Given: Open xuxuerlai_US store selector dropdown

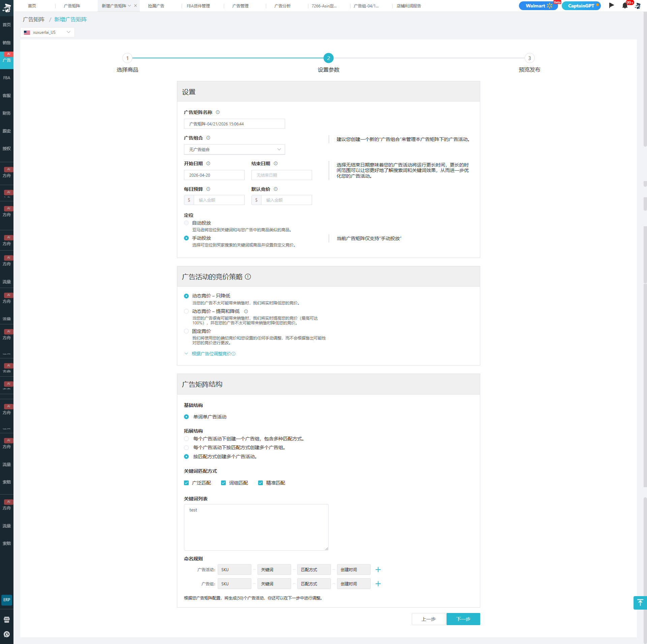Looking at the screenshot, I should (x=47, y=32).
